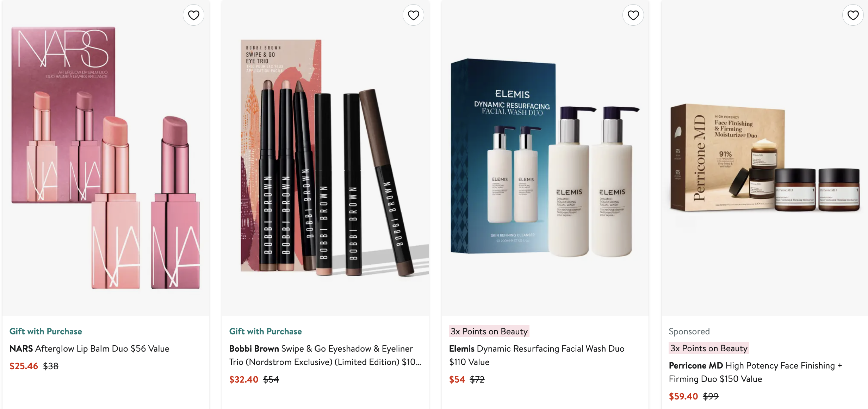View the Perricone MD product photo

pyautogui.click(x=765, y=158)
